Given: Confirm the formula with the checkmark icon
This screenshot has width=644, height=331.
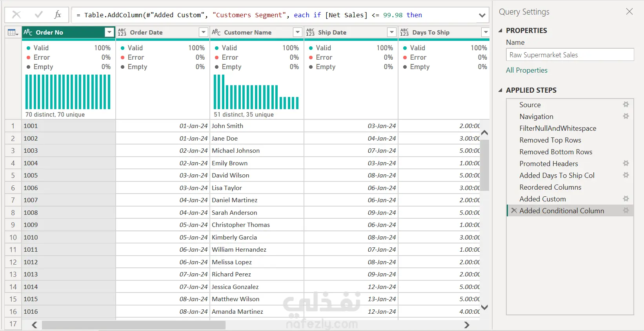Looking at the screenshot, I should tap(38, 15).
